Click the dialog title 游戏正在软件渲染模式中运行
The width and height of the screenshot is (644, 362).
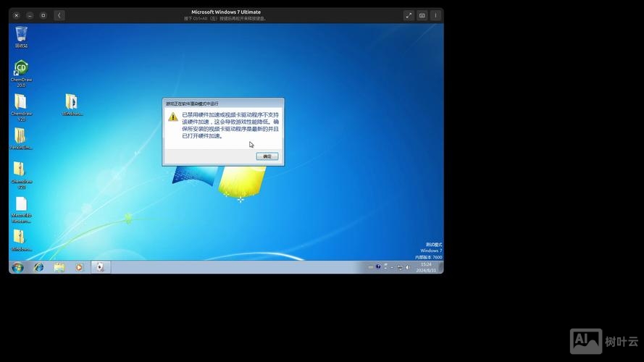click(x=192, y=104)
